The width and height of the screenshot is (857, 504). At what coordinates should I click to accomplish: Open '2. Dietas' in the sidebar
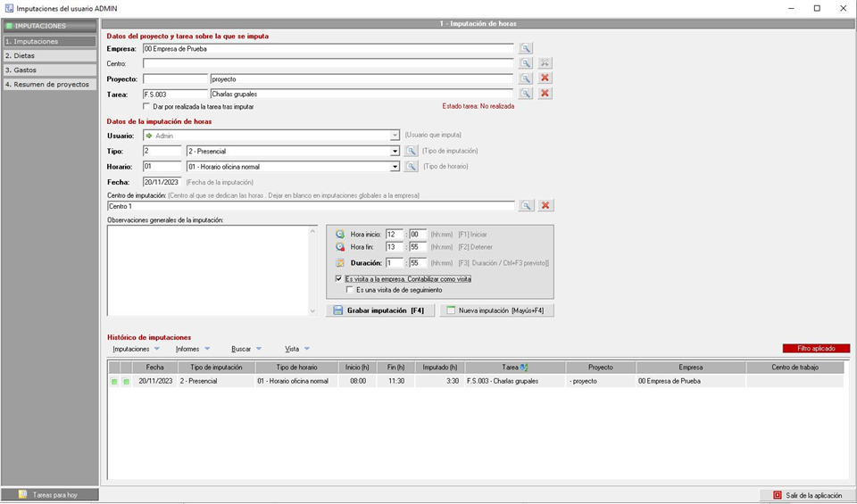tap(49, 55)
